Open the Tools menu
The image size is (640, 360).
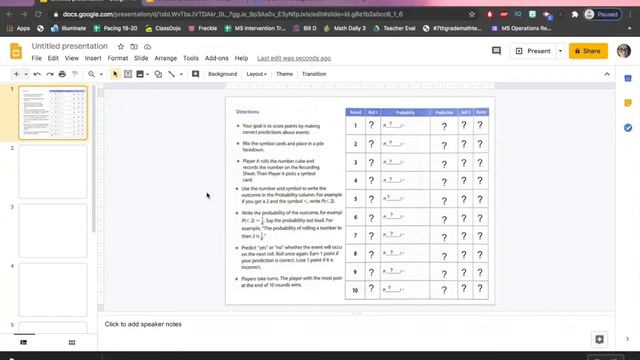[x=191, y=58]
